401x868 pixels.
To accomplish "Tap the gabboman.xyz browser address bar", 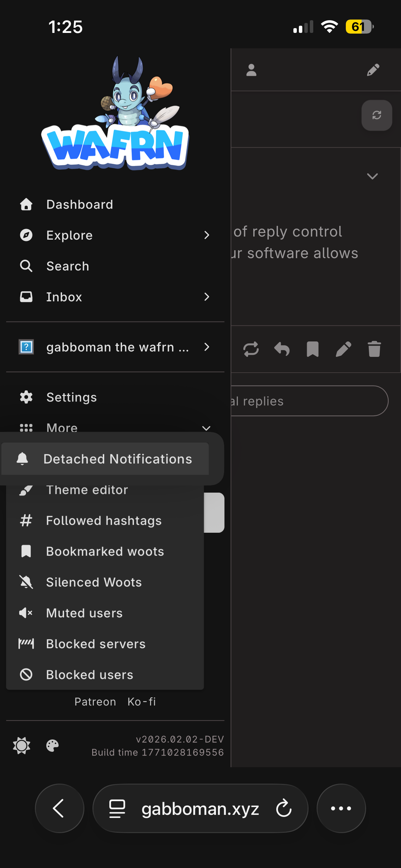I will [200, 808].
